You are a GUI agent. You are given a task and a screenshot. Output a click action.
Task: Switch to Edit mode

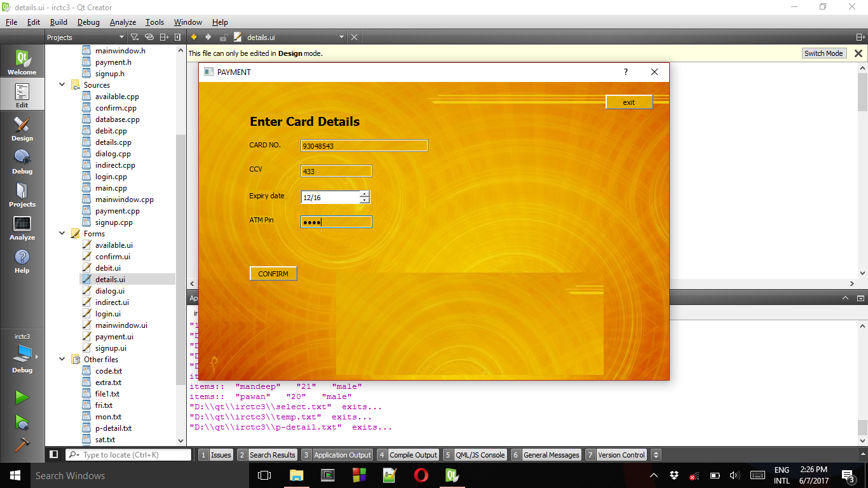tap(22, 96)
